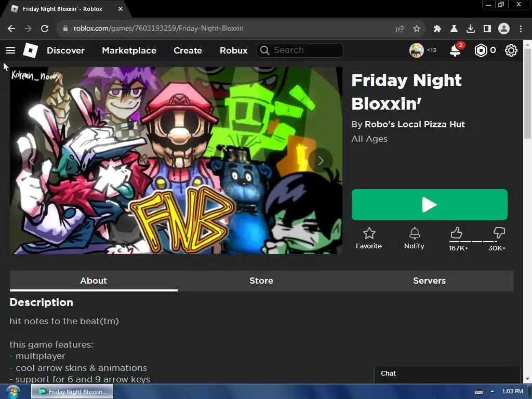Click the 167K+ likes count
The width and height of the screenshot is (532, 399).
(459, 248)
